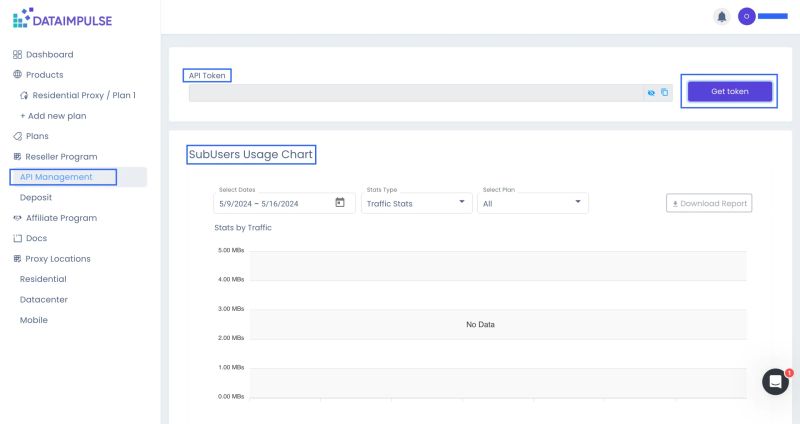Open Mobile proxy locations
Screen dimensions: 800x424
pos(34,320)
